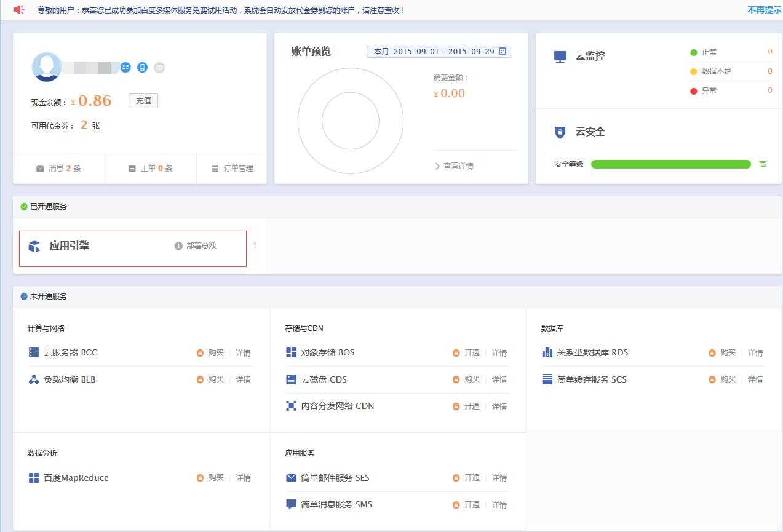Viewport: 783px width, 532px height.
Task: Click the green 正常 status row
Action: (x=731, y=52)
